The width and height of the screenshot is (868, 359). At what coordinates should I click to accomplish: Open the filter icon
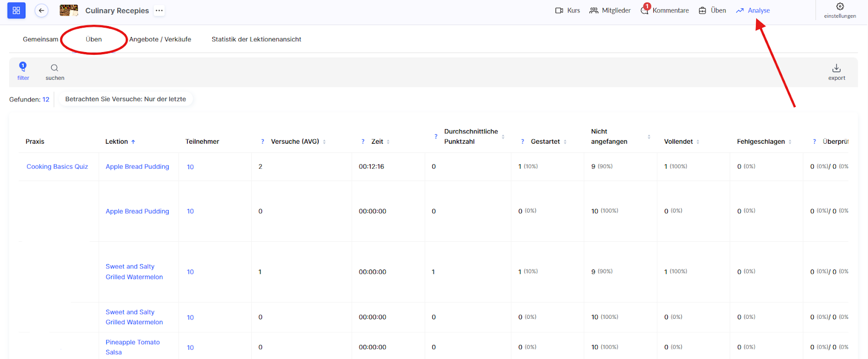pos(23,70)
